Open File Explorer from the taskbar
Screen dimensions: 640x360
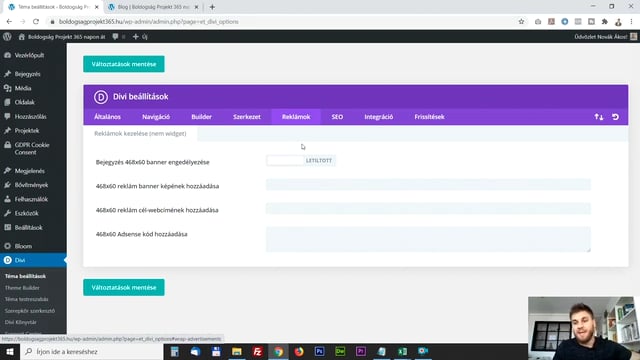pyautogui.click(x=237, y=351)
